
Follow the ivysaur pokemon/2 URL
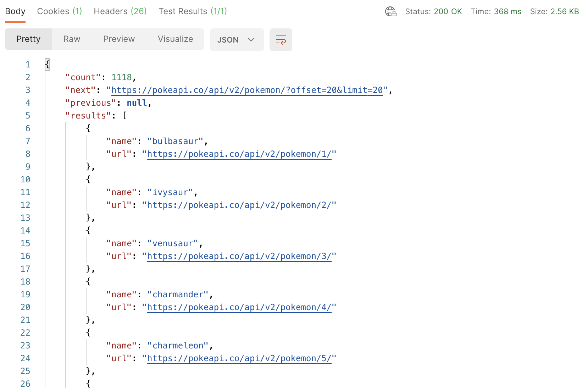pyautogui.click(x=239, y=205)
